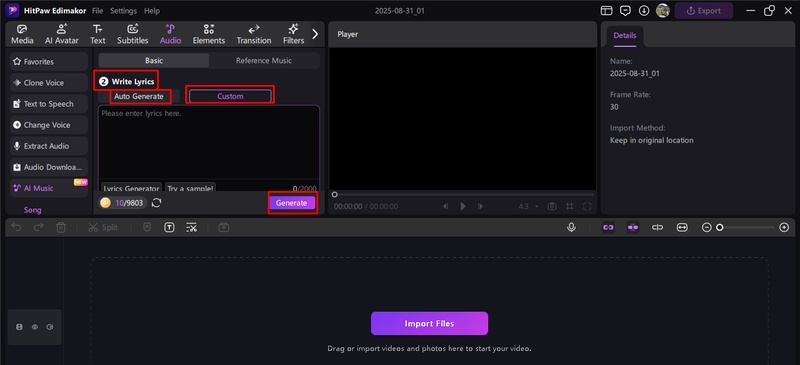Open the Text tools panel

[97, 34]
